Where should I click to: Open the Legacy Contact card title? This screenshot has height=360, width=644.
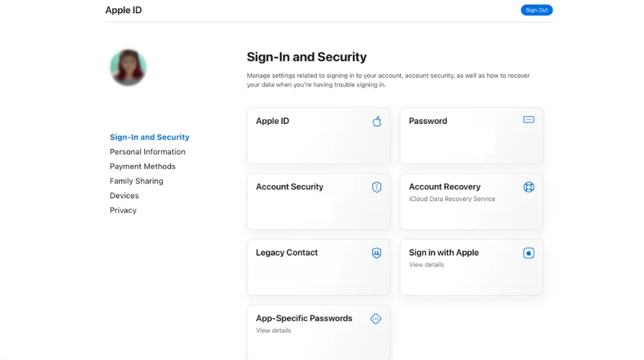coord(287,253)
